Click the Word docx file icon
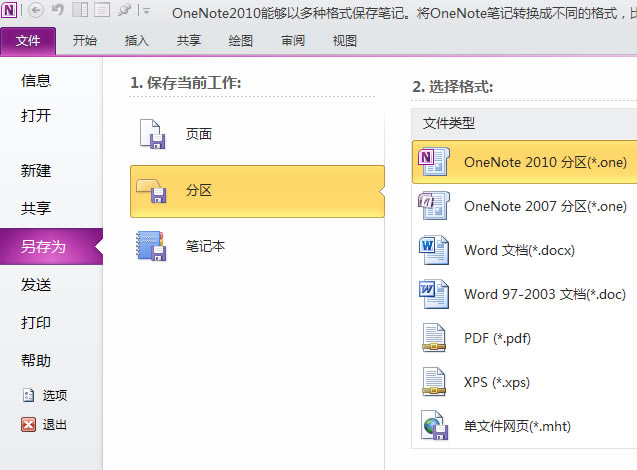 [x=434, y=250]
